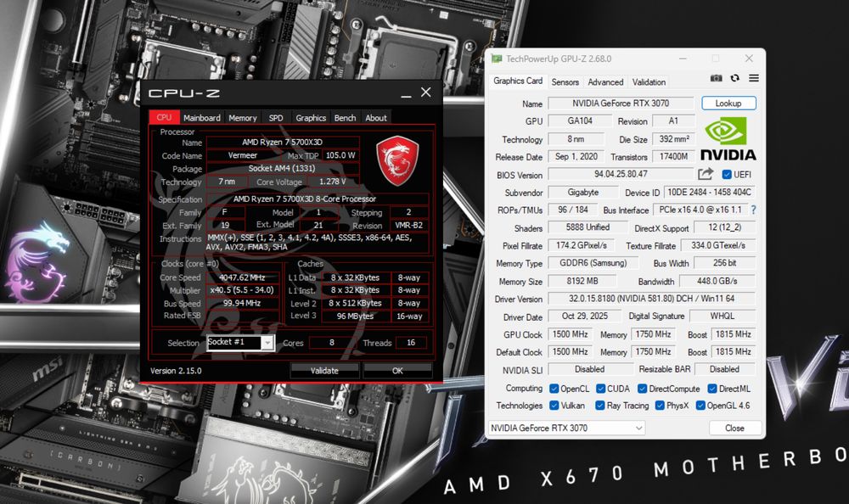Click the Version 2.15.0 label in CPU-Z
This screenshot has height=504, width=849.
coord(176,370)
